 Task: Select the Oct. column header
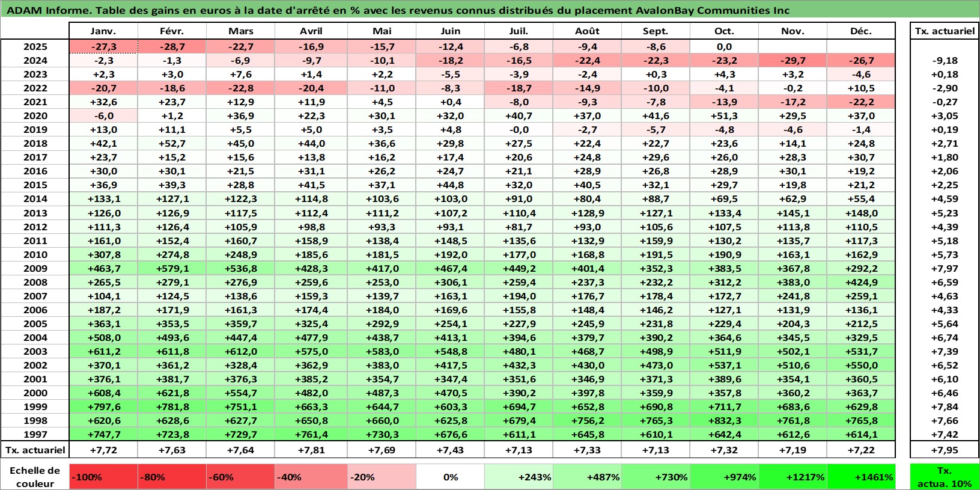click(x=724, y=31)
